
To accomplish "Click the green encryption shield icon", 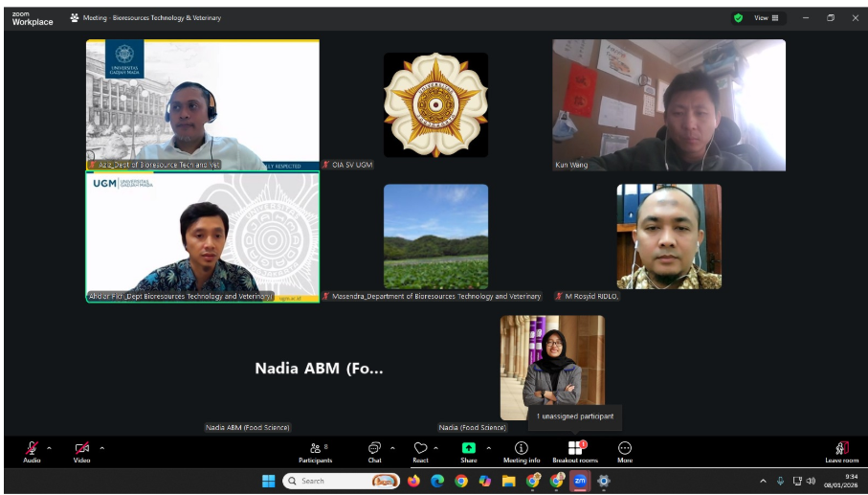I will 738,17.
